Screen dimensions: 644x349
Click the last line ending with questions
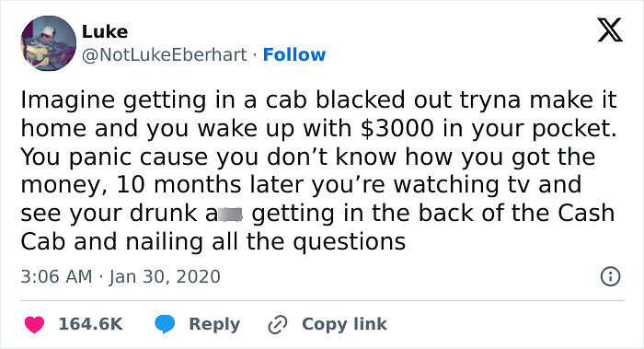tap(213, 241)
